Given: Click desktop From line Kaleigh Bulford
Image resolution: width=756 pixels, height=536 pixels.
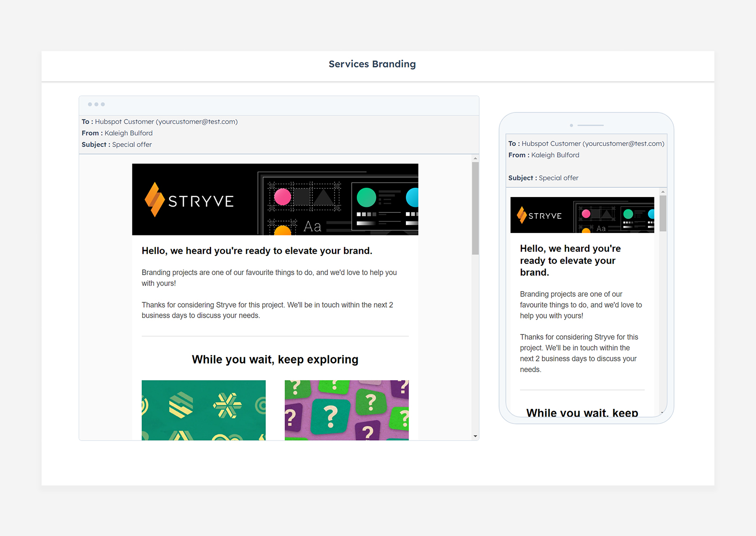Looking at the screenshot, I should pyautogui.click(x=117, y=133).
